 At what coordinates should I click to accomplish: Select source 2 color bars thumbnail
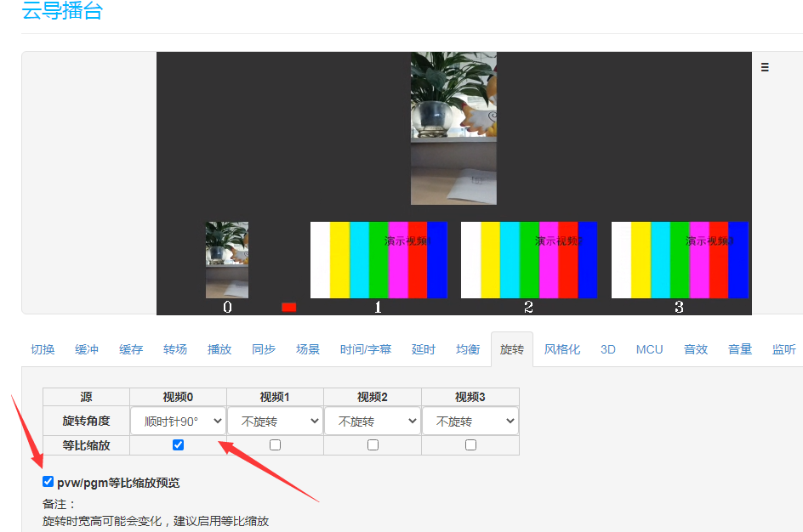click(x=529, y=260)
